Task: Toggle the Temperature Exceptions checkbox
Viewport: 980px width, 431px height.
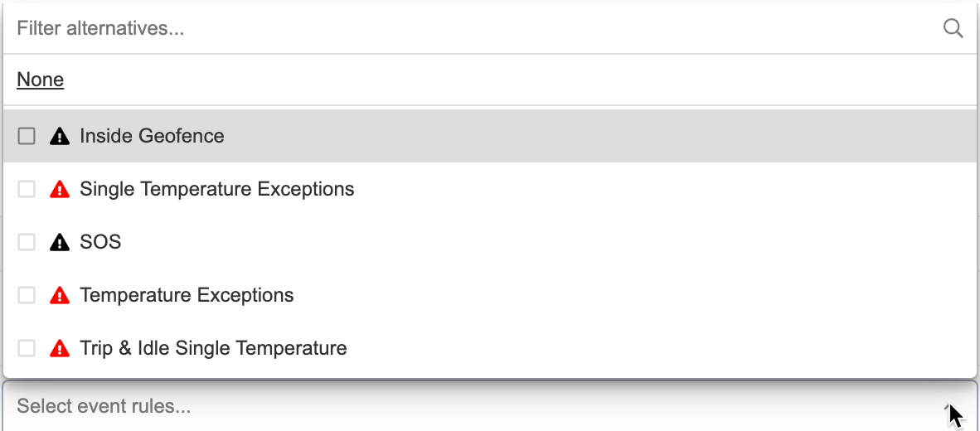Action: [x=27, y=295]
